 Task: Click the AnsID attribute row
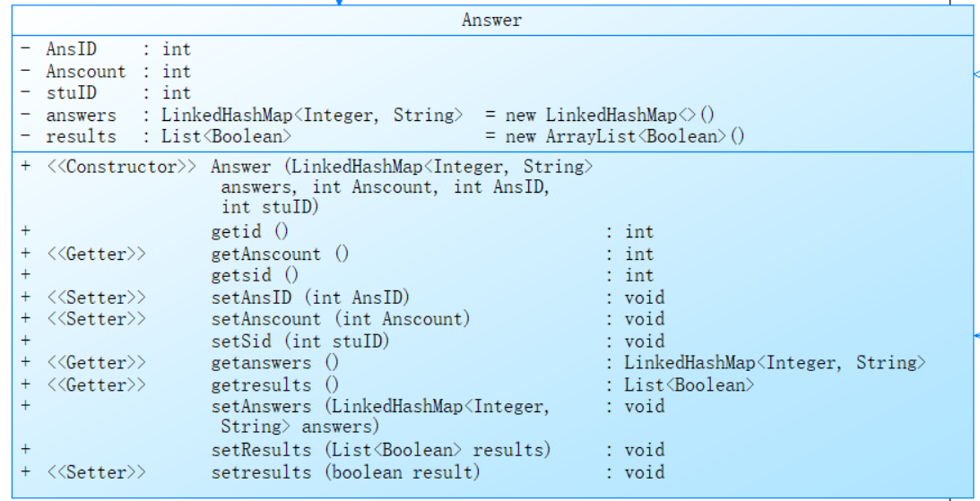coord(72,50)
